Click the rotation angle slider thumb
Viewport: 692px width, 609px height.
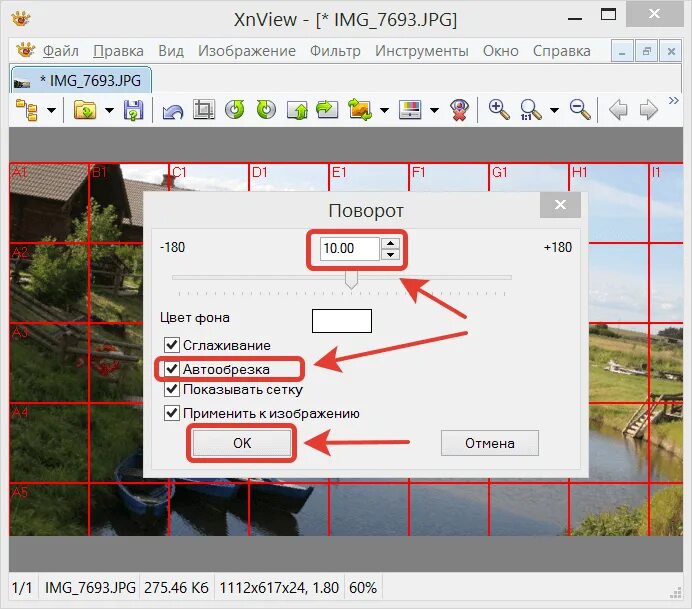pos(351,279)
